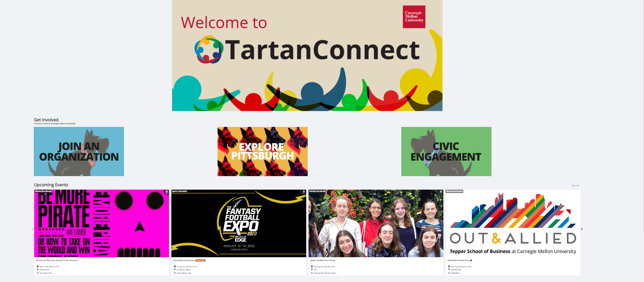The height and width of the screenshot is (282, 644).
Task: Advance upcoming events with right chevron
Action: pos(582,229)
